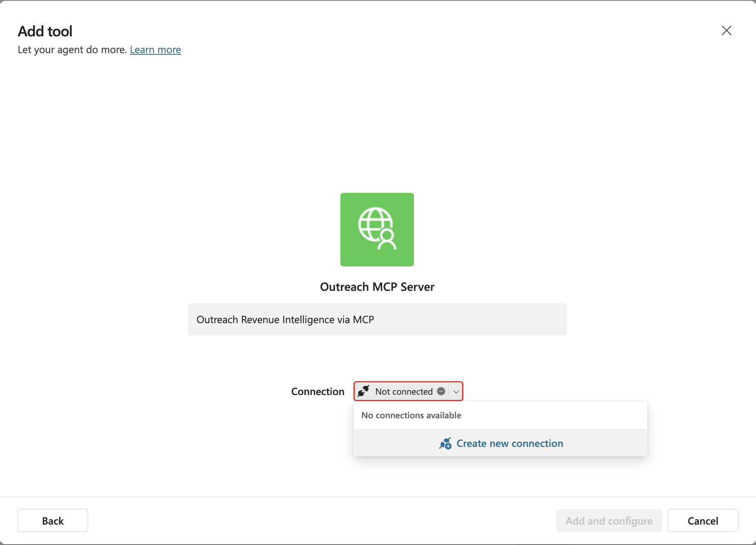This screenshot has width=756, height=545.
Task: Select the tool description field
Action: 377,319
